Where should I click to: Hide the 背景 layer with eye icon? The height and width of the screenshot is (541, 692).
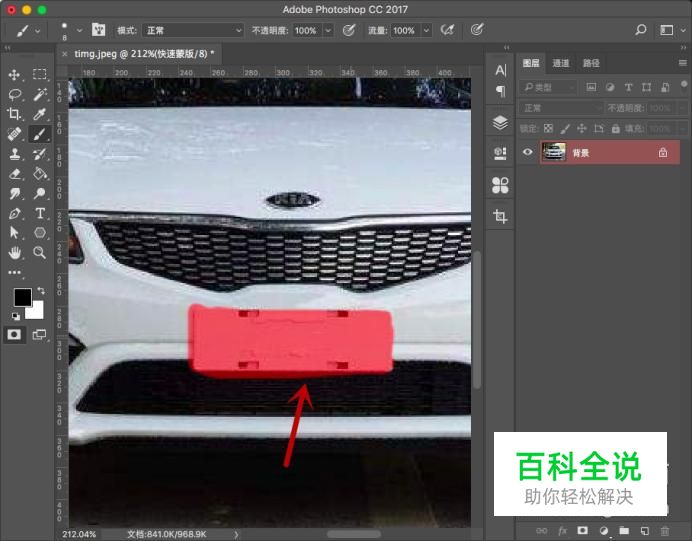pyautogui.click(x=527, y=152)
